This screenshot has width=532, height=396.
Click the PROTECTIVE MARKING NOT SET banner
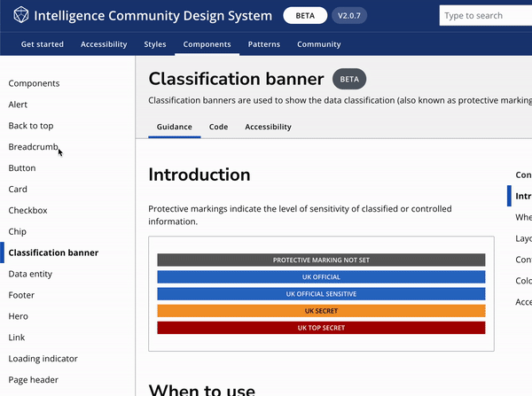[321, 260]
